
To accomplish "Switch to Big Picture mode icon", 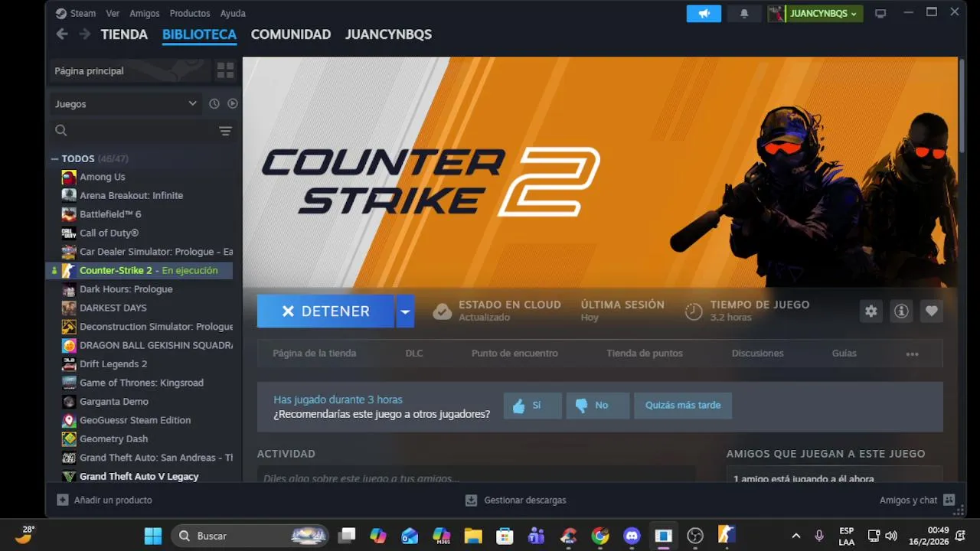I will [x=880, y=14].
